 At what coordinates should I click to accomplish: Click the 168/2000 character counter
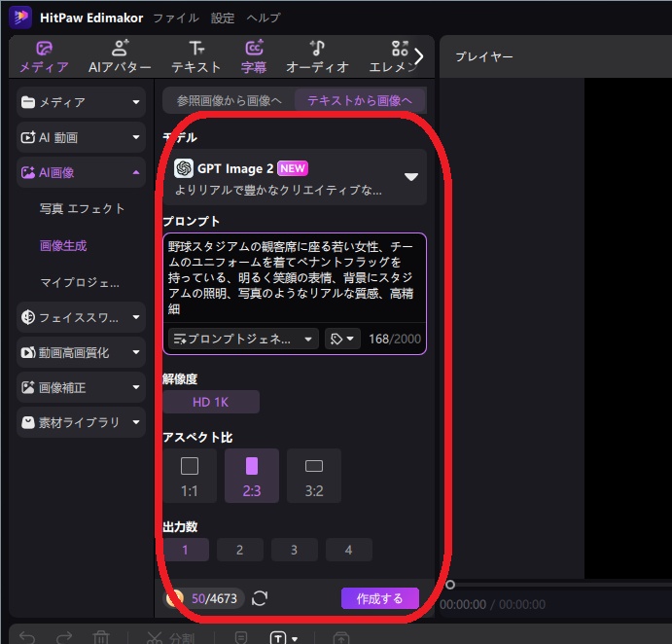point(395,340)
